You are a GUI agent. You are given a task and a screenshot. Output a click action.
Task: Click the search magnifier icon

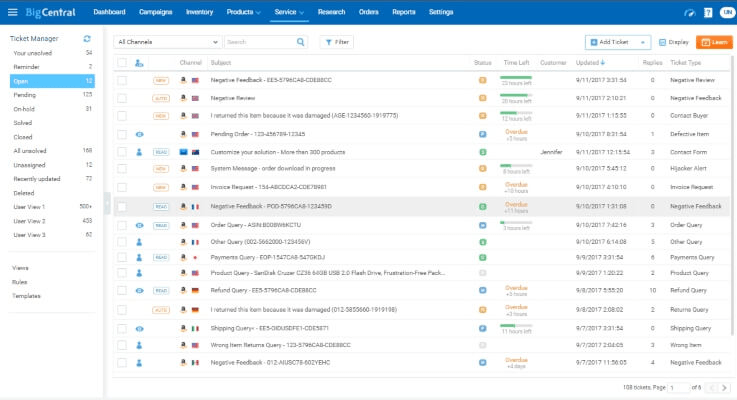click(x=300, y=42)
